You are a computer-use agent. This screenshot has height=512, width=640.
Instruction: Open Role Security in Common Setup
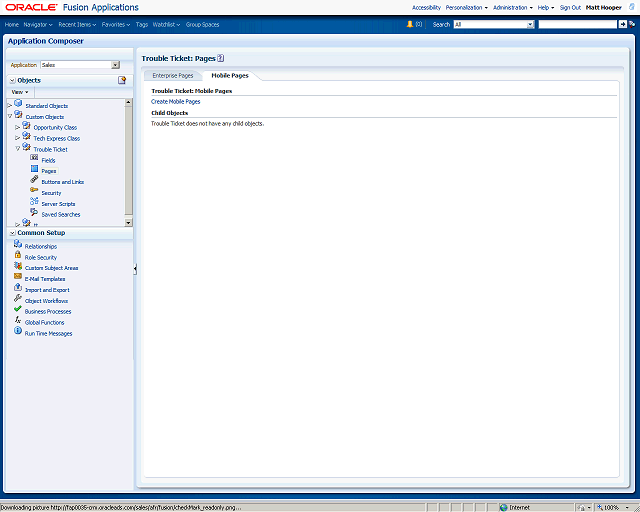40,258
